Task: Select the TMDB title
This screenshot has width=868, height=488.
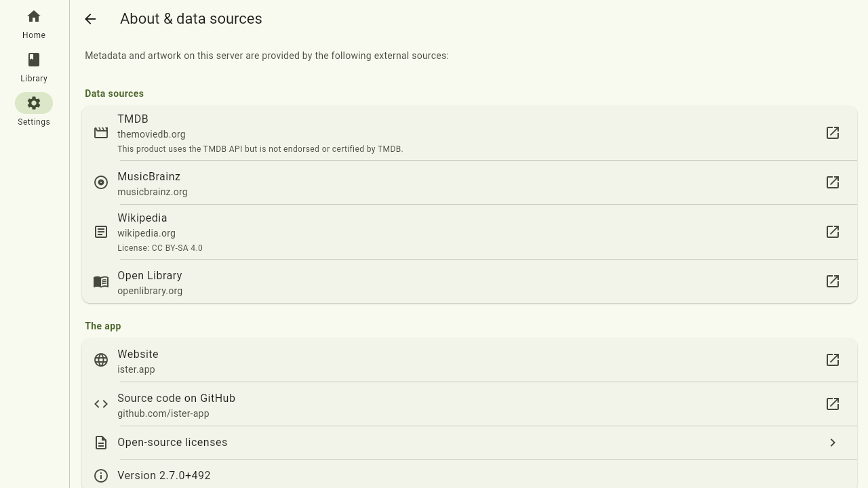Action: [133, 119]
